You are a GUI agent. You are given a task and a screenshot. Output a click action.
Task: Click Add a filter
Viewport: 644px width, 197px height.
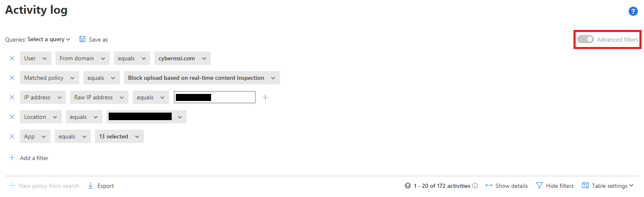pyautogui.click(x=29, y=158)
